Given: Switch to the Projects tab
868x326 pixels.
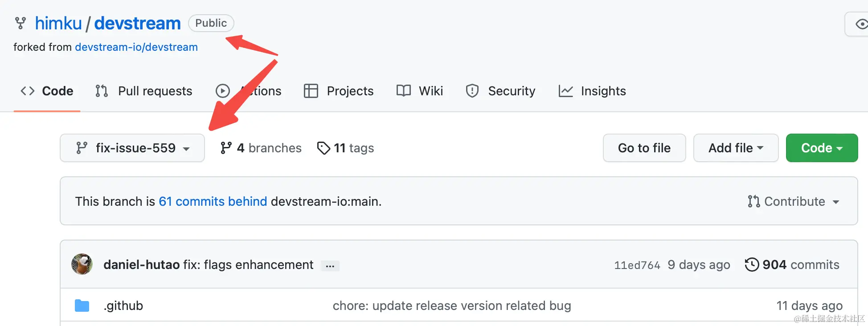Looking at the screenshot, I should (339, 91).
